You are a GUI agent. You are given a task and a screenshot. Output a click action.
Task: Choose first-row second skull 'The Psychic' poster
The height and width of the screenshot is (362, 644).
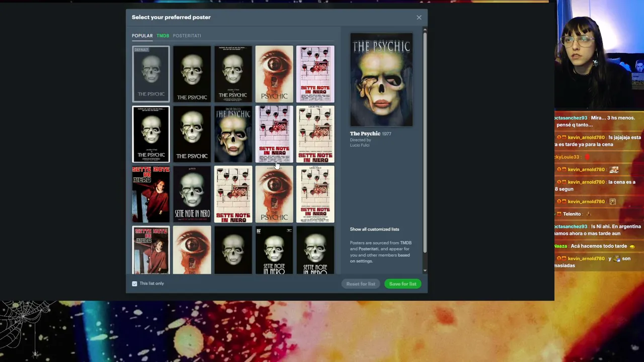pos(192,74)
